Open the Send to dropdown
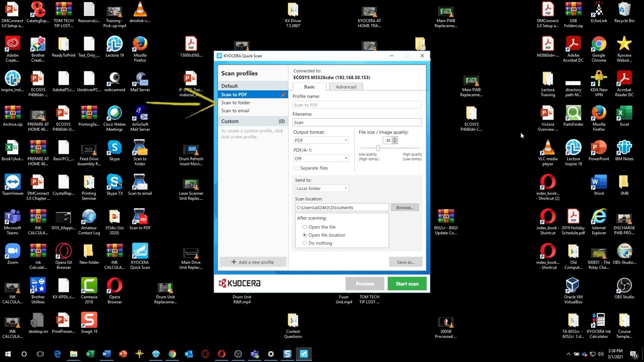 point(322,189)
